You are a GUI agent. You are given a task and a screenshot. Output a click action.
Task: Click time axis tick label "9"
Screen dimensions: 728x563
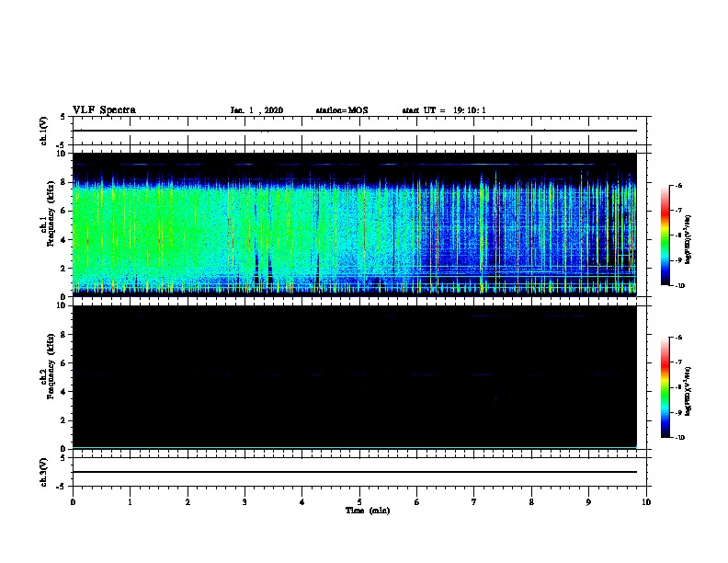click(588, 502)
